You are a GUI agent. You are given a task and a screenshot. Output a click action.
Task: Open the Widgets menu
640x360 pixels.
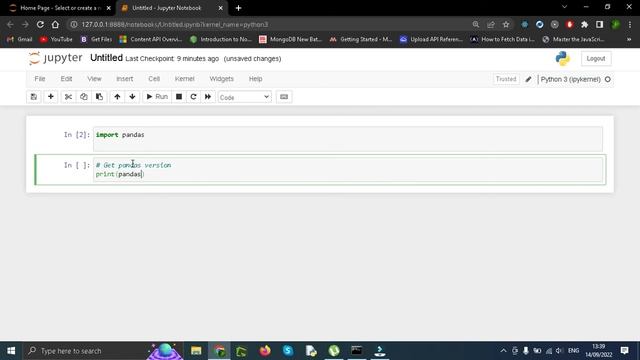coord(222,79)
